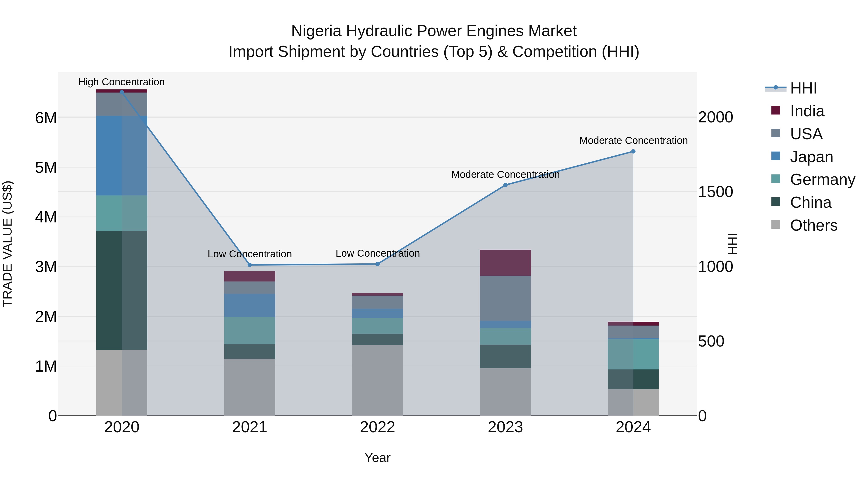This screenshot has width=868, height=488.
Task: Click the 2020 HHI data point
Action: 122,92
